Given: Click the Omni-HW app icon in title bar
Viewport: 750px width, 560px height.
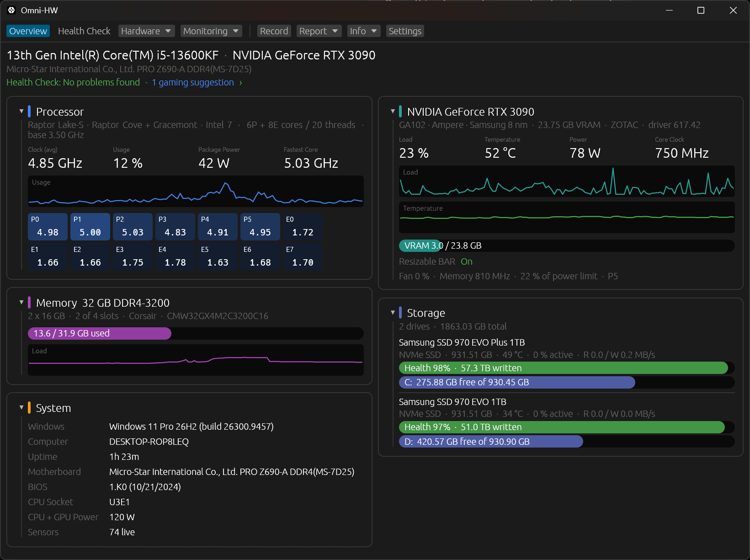Looking at the screenshot, I should click(11, 10).
